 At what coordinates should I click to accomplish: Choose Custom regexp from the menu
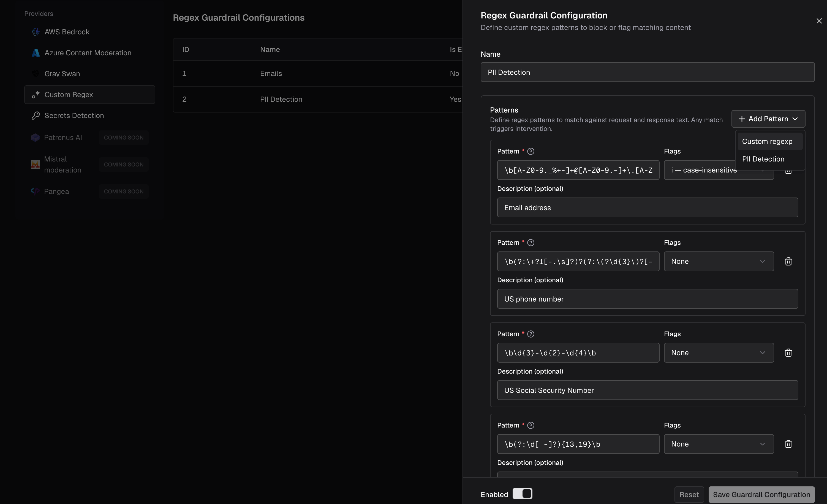770,141
